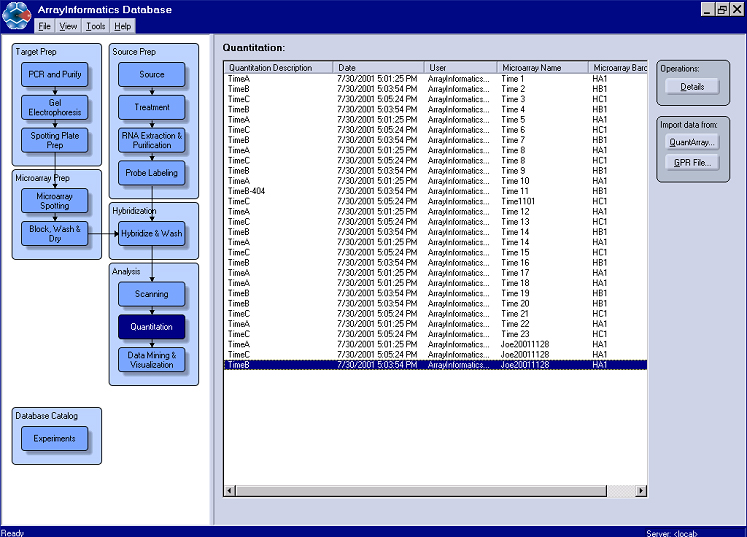The height and width of the screenshot is (537, 747).
Task: Select the Source step button
Action: click(151, 74)
